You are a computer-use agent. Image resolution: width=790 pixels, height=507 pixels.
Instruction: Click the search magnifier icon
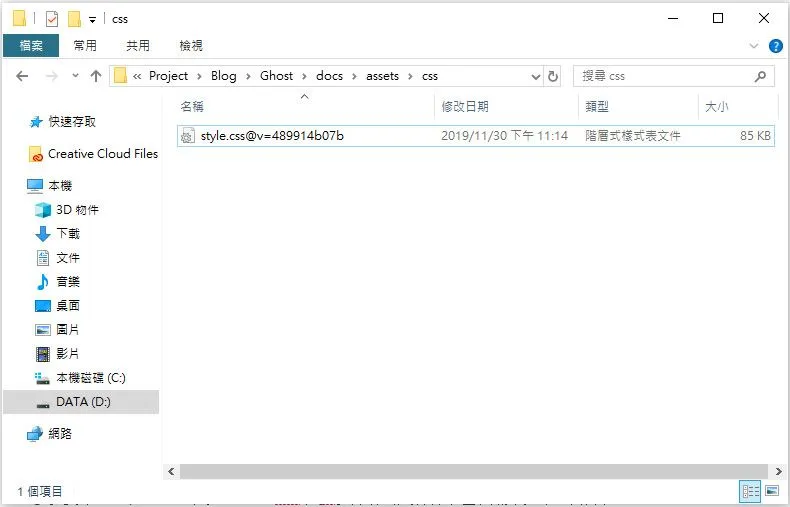pos(761,76)
